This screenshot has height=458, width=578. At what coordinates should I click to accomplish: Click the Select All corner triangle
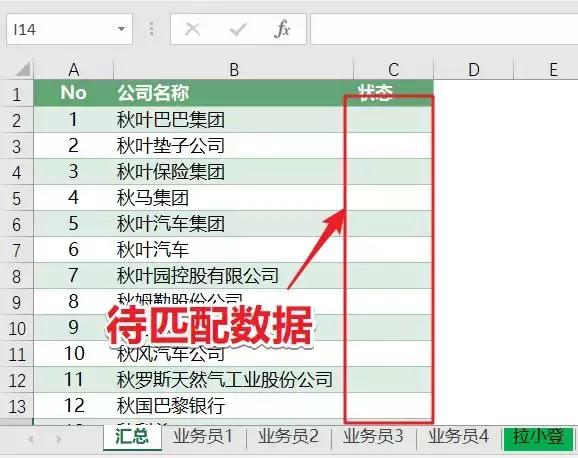23,69
